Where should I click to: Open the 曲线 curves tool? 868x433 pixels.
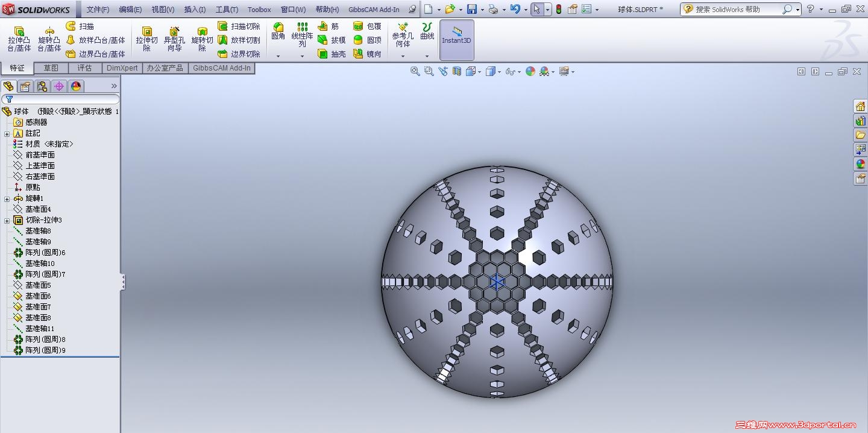coord(427,32)
